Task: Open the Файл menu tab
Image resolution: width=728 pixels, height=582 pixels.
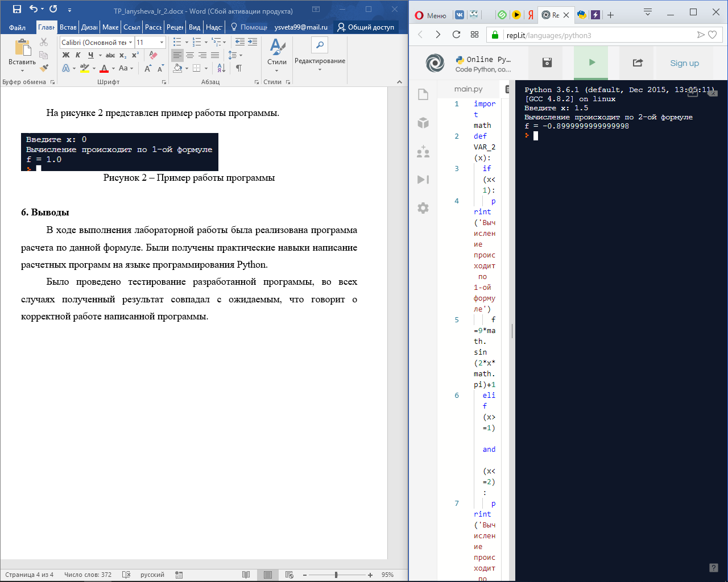Action: tap(17, 27)
